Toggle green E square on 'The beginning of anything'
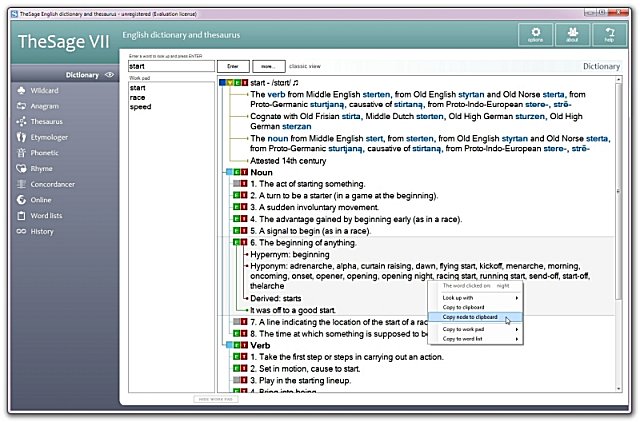This screenshot has height=422, width=640. click(x=237, y=242)
